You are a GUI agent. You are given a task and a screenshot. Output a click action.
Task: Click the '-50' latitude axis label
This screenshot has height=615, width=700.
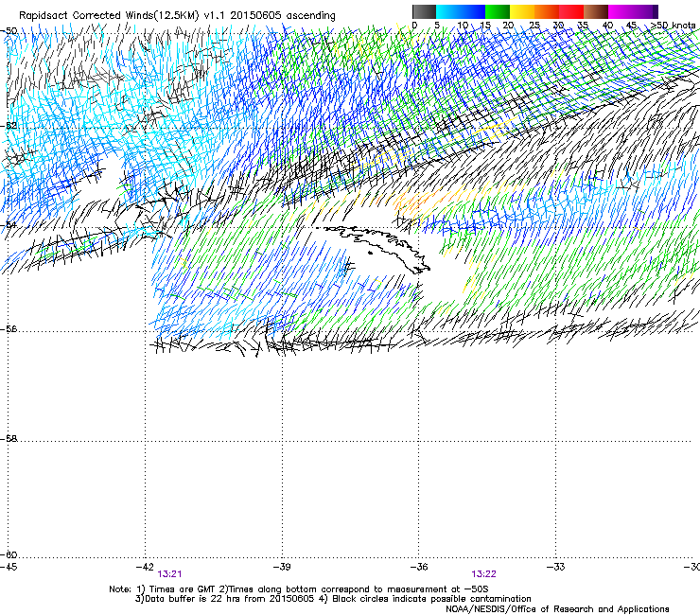pos(9,31)
